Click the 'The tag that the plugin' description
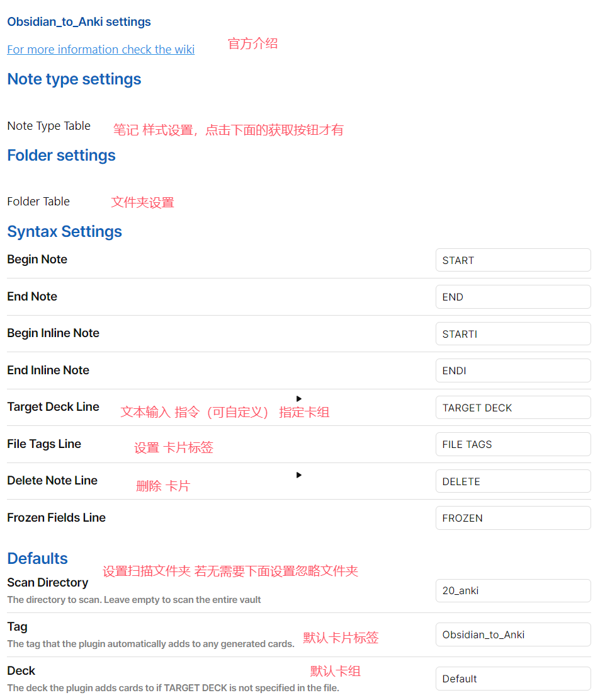 click(x=151, y=644)
